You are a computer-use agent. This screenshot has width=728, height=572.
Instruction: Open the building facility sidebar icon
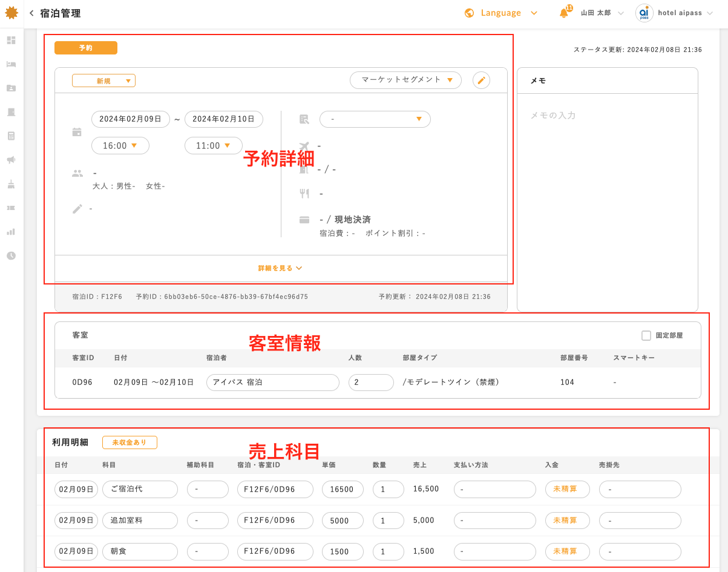(11, 112)
